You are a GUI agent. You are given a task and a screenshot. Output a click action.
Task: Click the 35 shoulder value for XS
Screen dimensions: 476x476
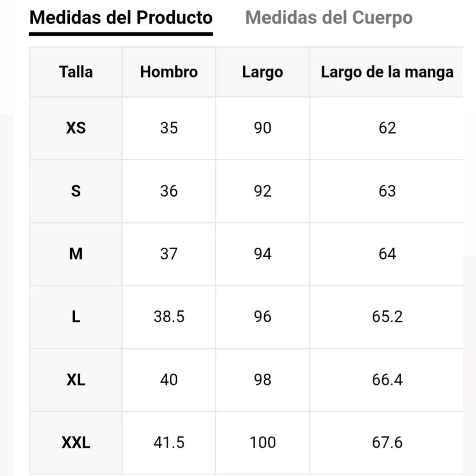coord(169,128)
